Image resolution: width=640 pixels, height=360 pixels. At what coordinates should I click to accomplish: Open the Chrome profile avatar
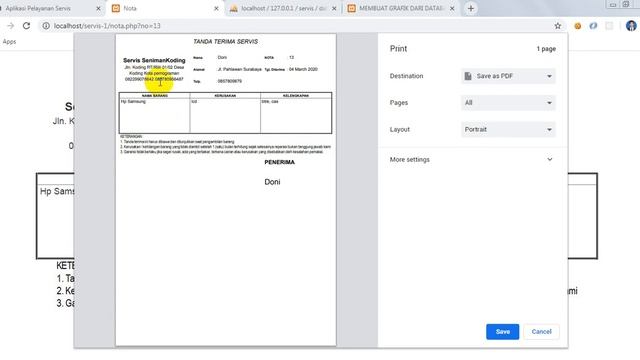click(631, 26)
